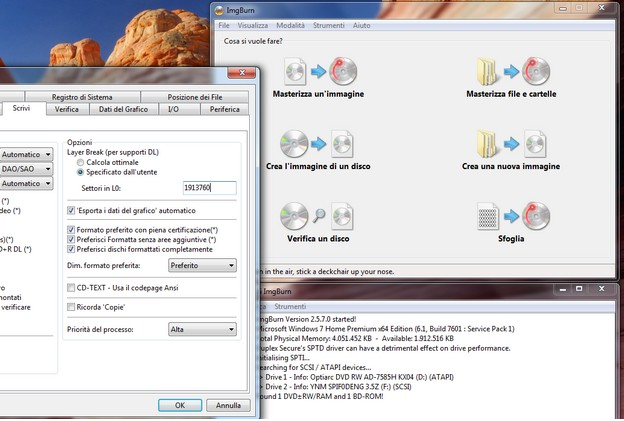
Task: Close the settings dialog with red X
Action: coord(242,73)
